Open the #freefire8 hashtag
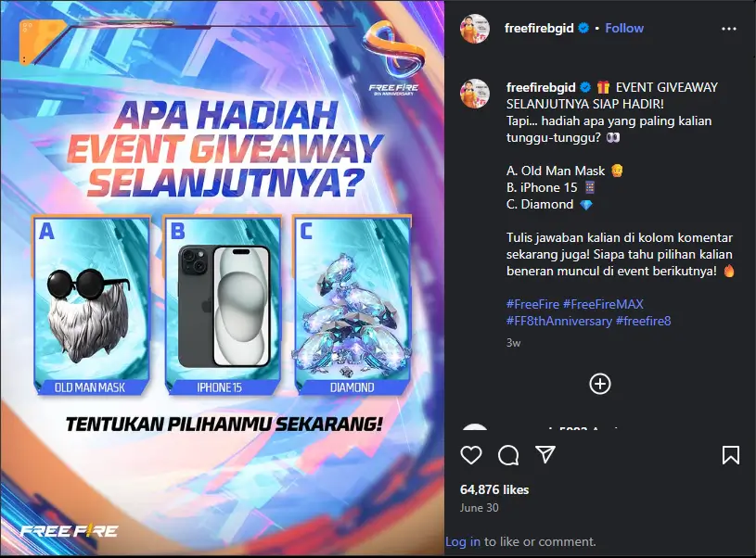Screen dimensions: 756x558 coord(643,321)
